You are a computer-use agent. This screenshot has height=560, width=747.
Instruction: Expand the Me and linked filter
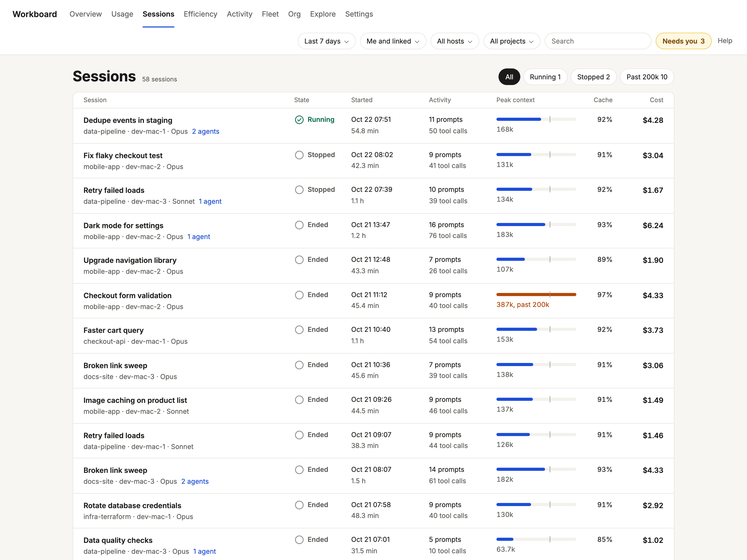click(x=393, y=41)
